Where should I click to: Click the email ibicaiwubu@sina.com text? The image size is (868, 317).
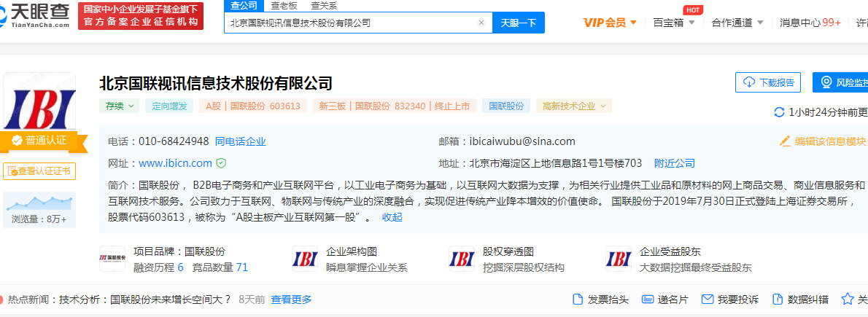pyautogui.click(x=522, y=141)
